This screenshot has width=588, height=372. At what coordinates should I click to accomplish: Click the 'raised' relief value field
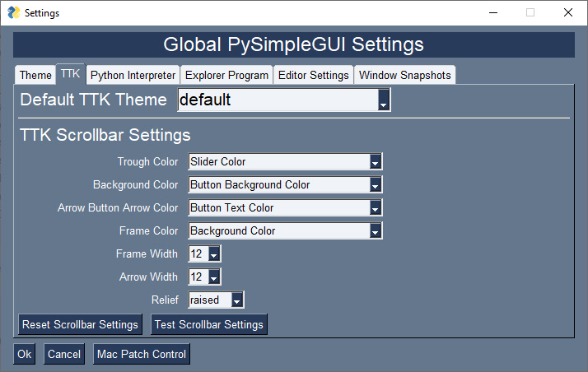click(210, 300)
